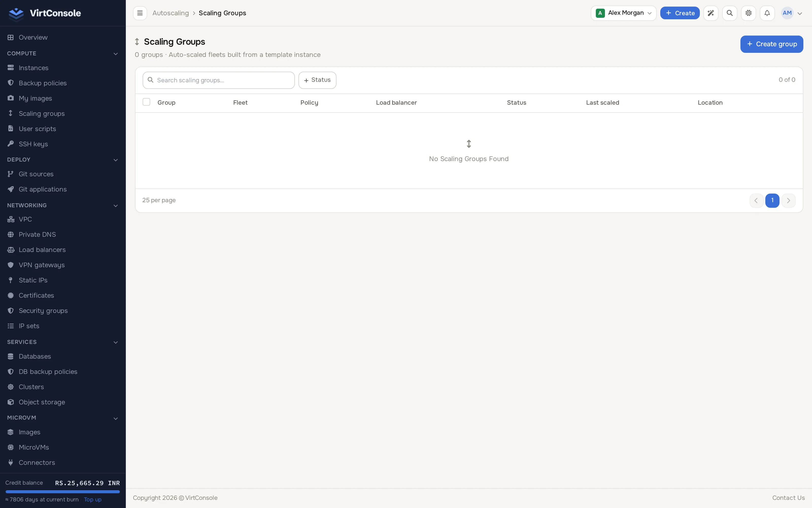Click the Top up link
812x508 pixels.
pos(93,500)
